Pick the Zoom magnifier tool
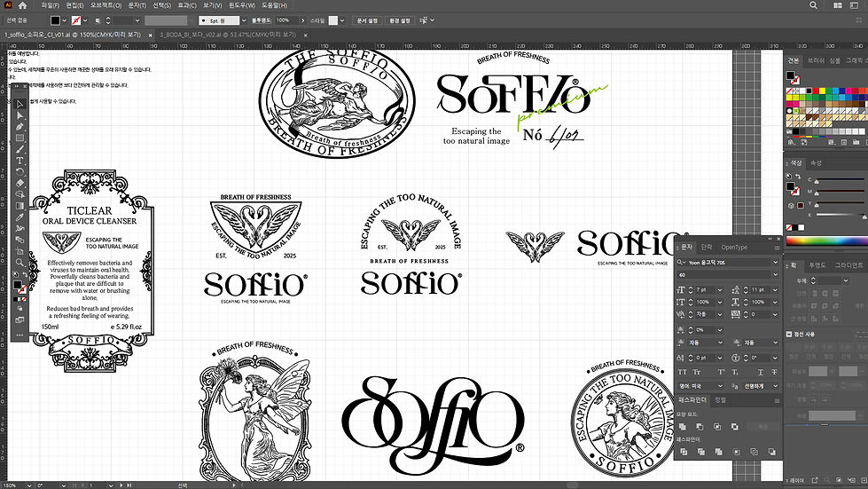 point(20,263)
